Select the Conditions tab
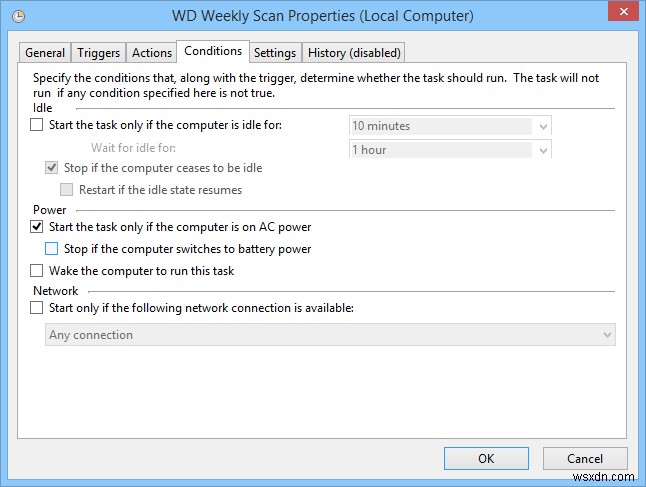The image size is (646, 487). tap(213, 51)
